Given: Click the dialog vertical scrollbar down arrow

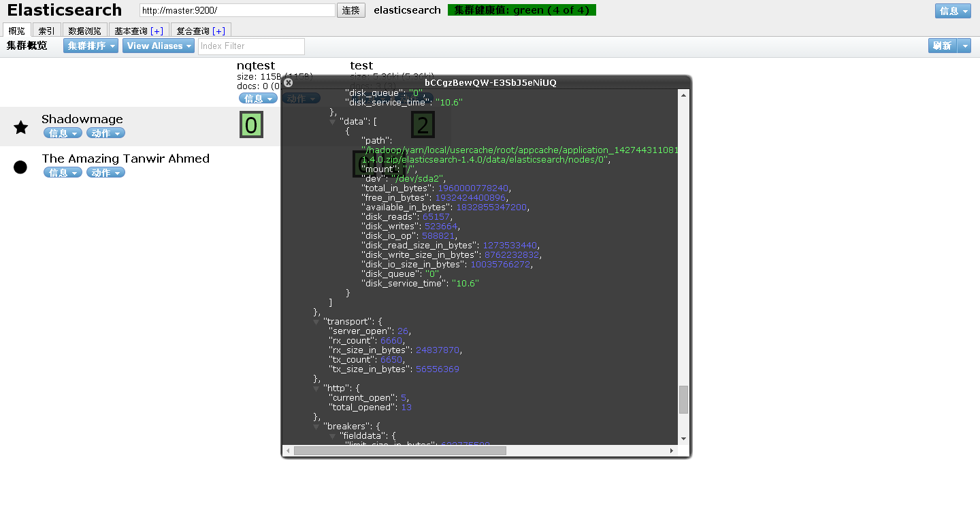Looking at the screenshot, I should pos(684,439).
